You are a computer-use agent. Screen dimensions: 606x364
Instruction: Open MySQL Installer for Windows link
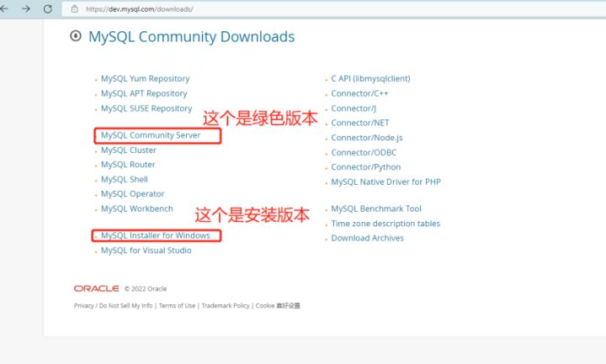pyautogui.click(x=156, y=235)
